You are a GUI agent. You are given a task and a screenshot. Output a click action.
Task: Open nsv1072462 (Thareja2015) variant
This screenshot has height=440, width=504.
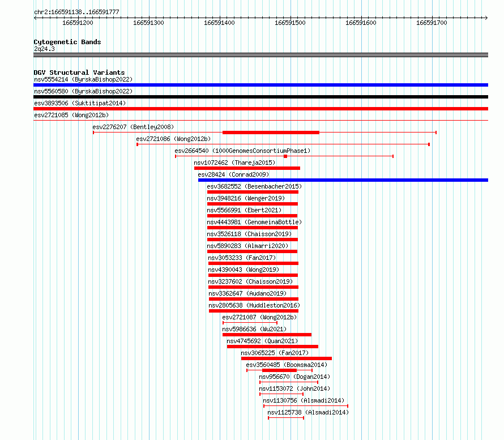[x=234, y=163]
